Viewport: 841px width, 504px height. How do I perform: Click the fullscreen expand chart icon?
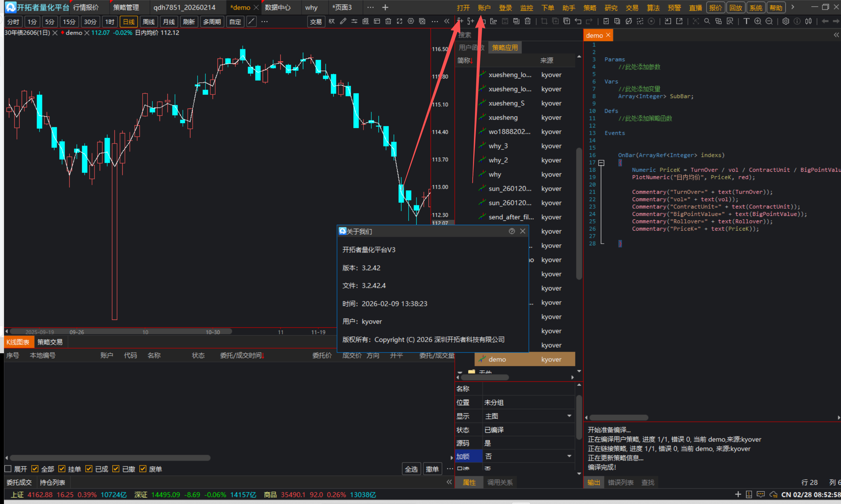399,21
